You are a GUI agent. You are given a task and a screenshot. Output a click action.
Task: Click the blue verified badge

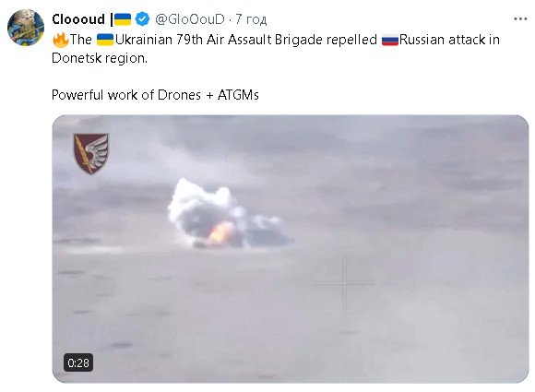pyautogui.click(x=142, y=19)
